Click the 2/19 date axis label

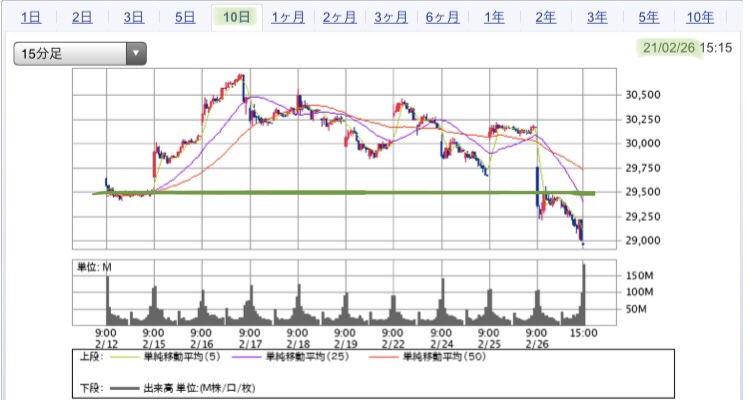(345, 344)
